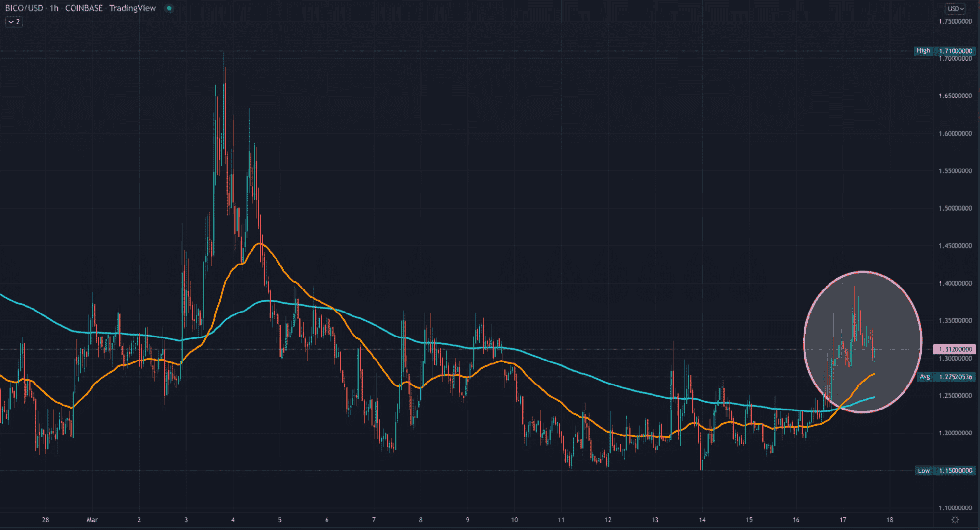Click the BICO/USD symbol title

click(24, 8)
